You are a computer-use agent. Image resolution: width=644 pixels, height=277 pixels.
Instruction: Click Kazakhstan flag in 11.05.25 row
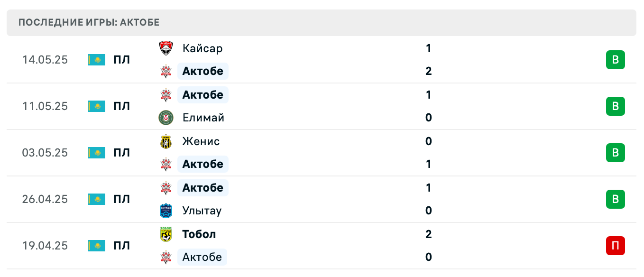97,106
